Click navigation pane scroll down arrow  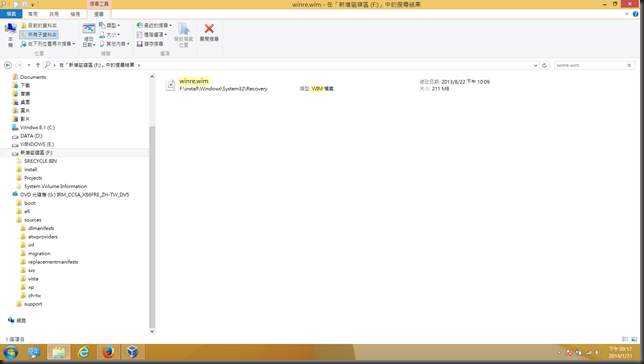coord(152,331)
